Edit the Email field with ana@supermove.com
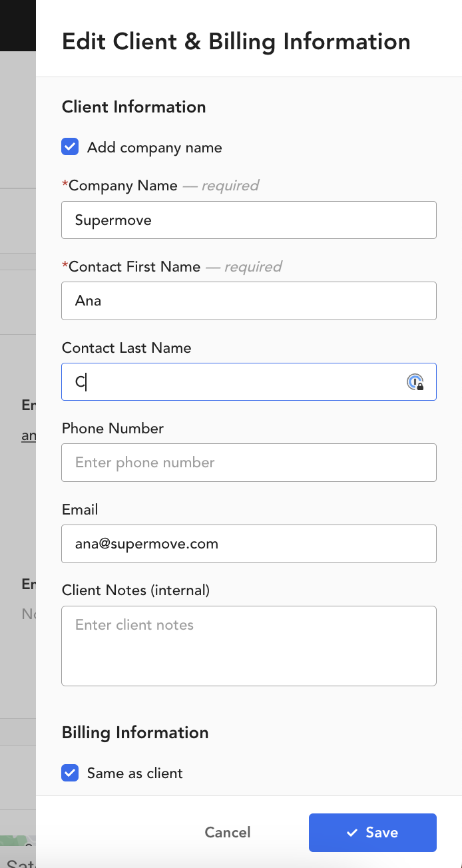This screenshot has width=462, height=868. click(249, 544)
